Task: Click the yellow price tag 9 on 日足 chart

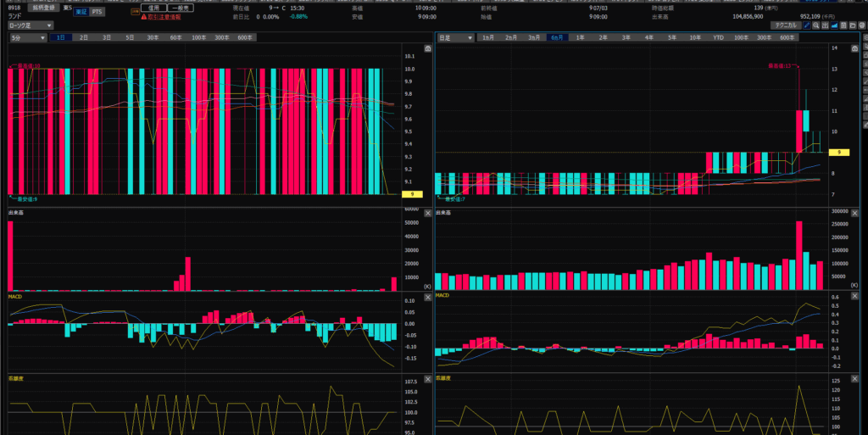Action: click(x=838, y=152)
